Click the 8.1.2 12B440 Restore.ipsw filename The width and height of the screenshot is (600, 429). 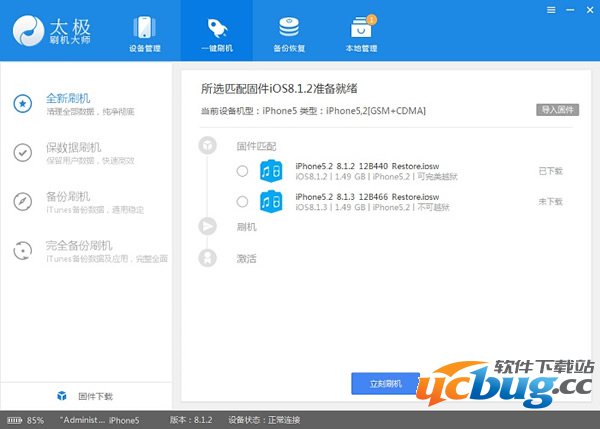367,166
